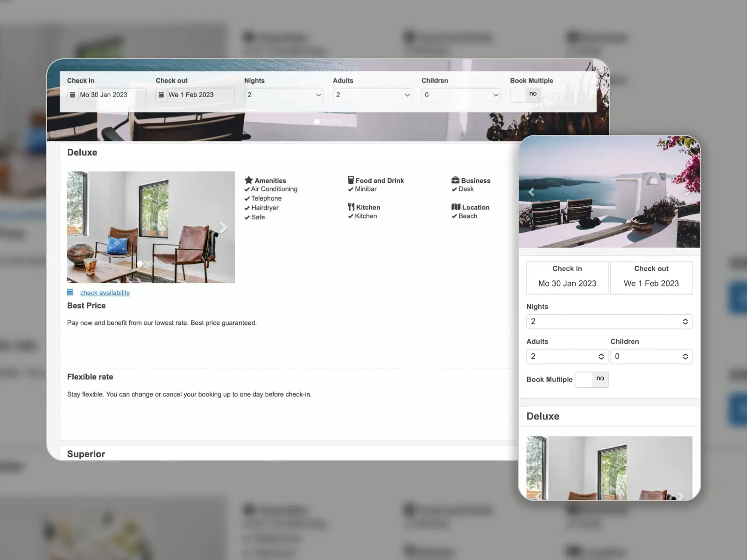Image resolution: width=747 pixels, height=560 pixels.
Task: Click the mobile Deluxe heading
Action: tap(543, 416)
